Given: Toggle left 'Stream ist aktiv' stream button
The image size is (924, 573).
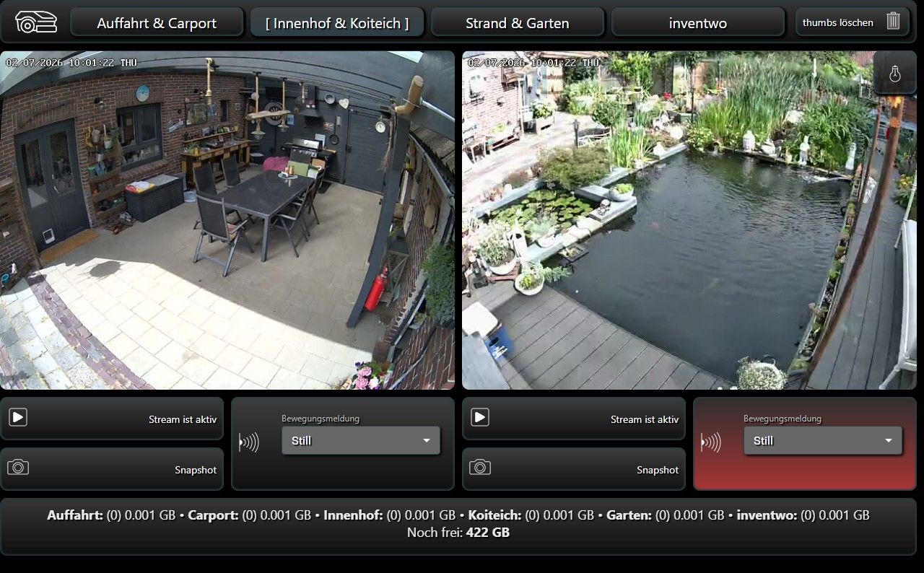Looking at the screenshot, I should coord(112,419).
